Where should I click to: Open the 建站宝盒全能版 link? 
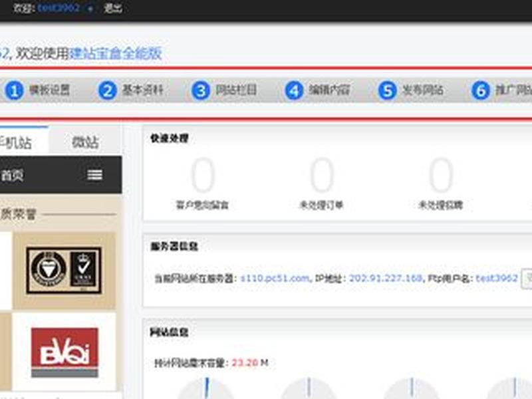[x=115, y=53]
